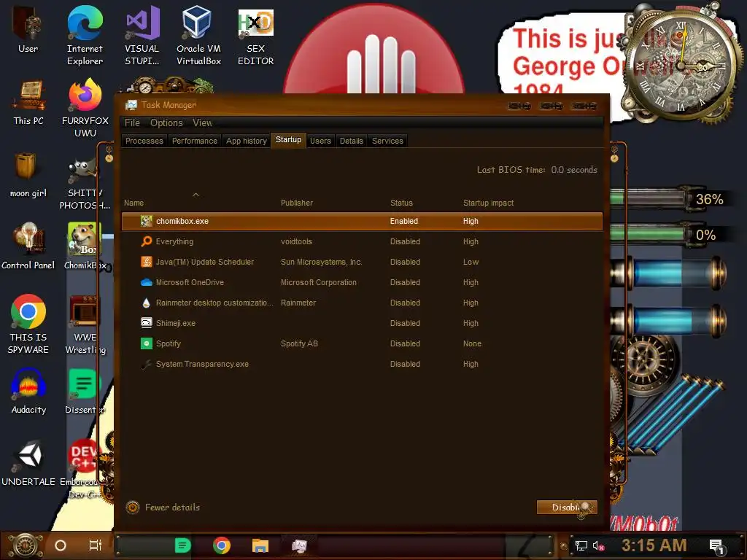Screen dimensions: 747x560
Task: Switch to the App history tab
Action: pos(247,141)
